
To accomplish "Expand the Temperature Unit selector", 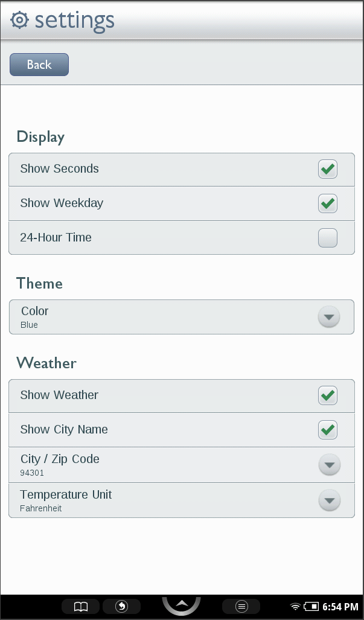I will point(329,500).
